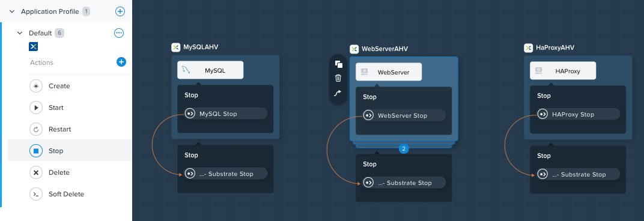Click the Default profile count badge
Viewport: 644px width, 221px height.
pyautogui.click(x=59, y=33)
